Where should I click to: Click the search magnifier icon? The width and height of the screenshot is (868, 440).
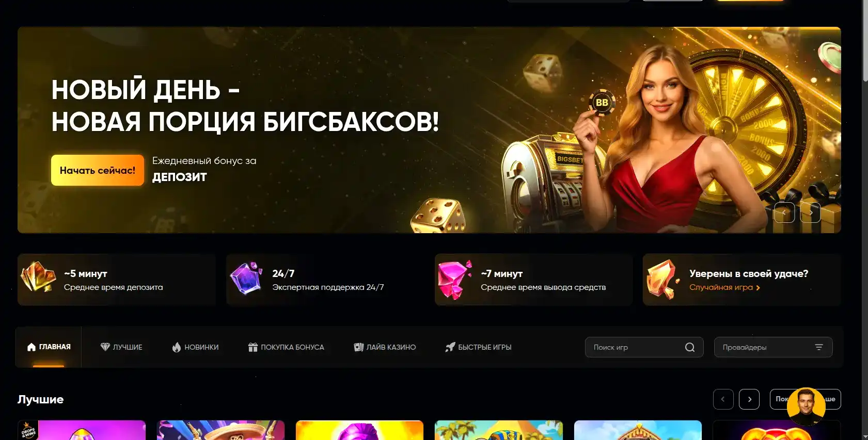pyautogui.click(x=689, y=347)
